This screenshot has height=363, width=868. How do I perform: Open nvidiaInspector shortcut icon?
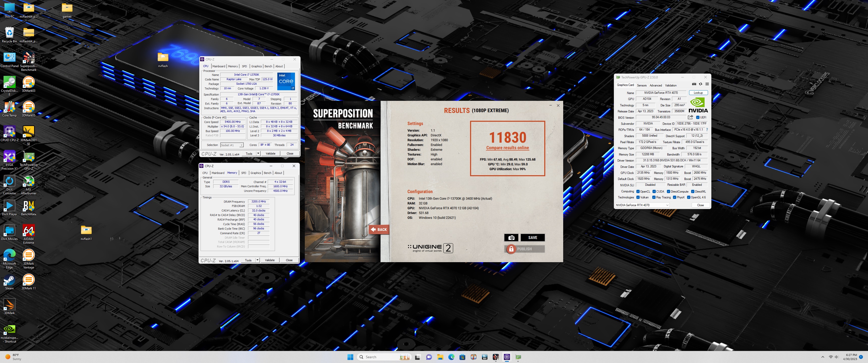click(9, 334)
